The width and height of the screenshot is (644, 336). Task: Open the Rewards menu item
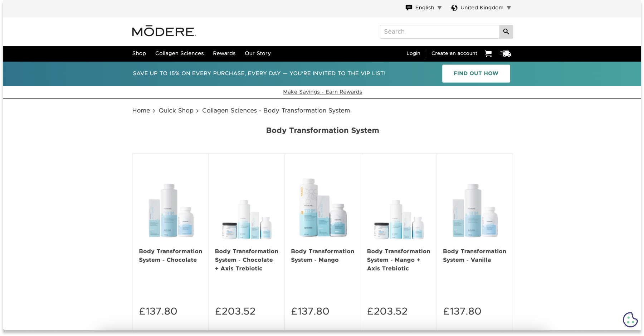click(224, 53)
